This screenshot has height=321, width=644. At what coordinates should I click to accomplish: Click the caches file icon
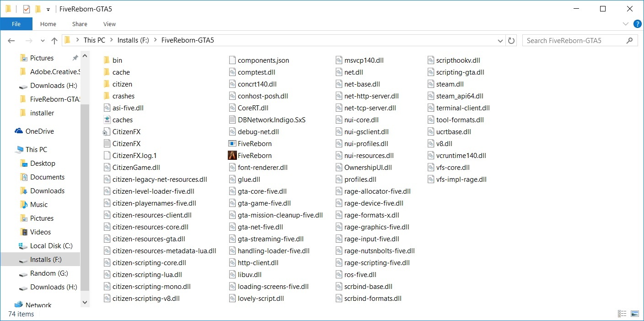click(x=107, y=120)
